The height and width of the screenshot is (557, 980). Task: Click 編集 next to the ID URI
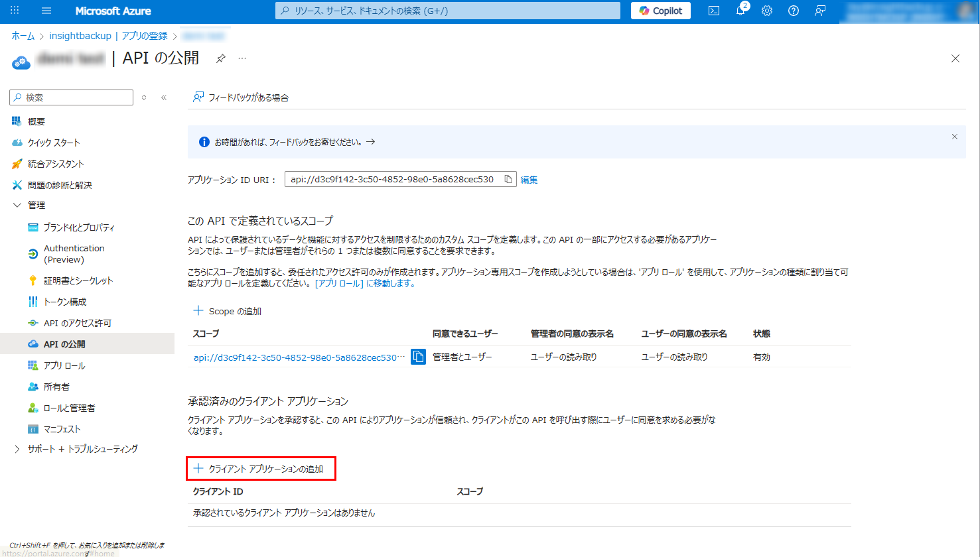click(529, 180)
